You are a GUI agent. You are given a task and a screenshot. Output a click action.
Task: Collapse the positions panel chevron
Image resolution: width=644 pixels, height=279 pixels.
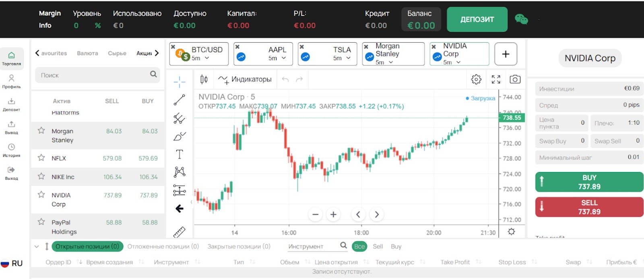[37, 246]
